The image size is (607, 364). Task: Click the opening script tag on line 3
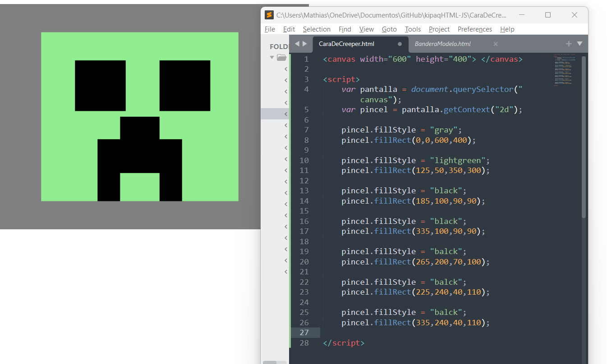341,79
